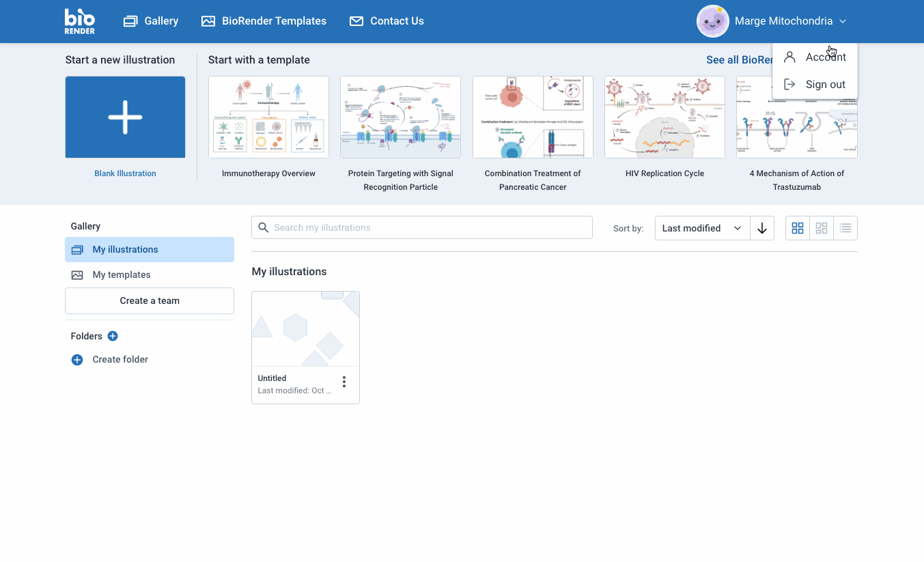Image resolution: width=924 pixels, height=562 pixels.
Task: Click the blue plus Blank Illustration tile
Action: (125, 117)
